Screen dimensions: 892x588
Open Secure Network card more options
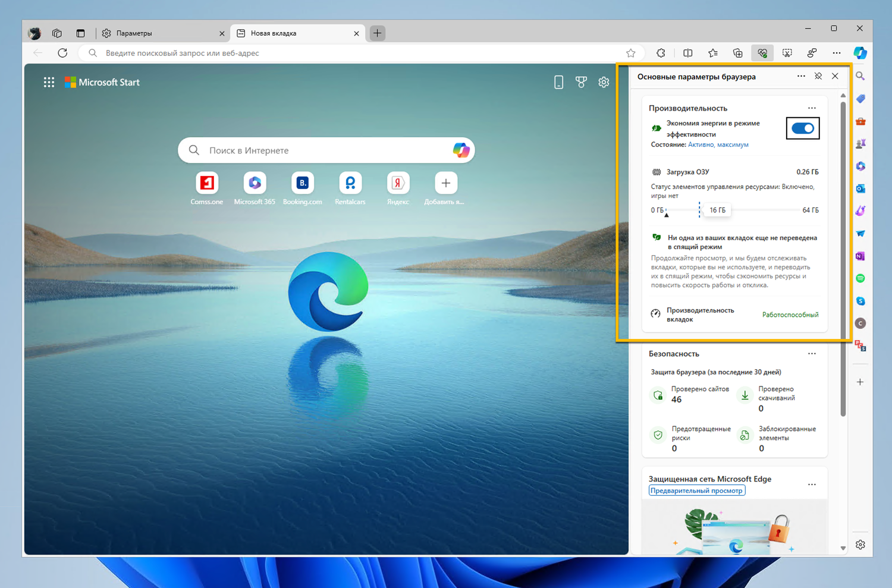(x=812, y=485)
